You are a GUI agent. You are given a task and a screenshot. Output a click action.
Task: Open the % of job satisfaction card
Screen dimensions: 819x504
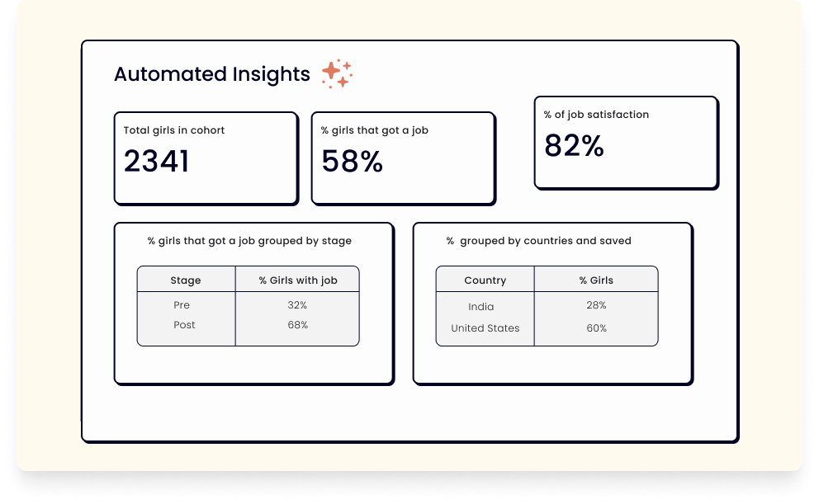click(627, 143)
